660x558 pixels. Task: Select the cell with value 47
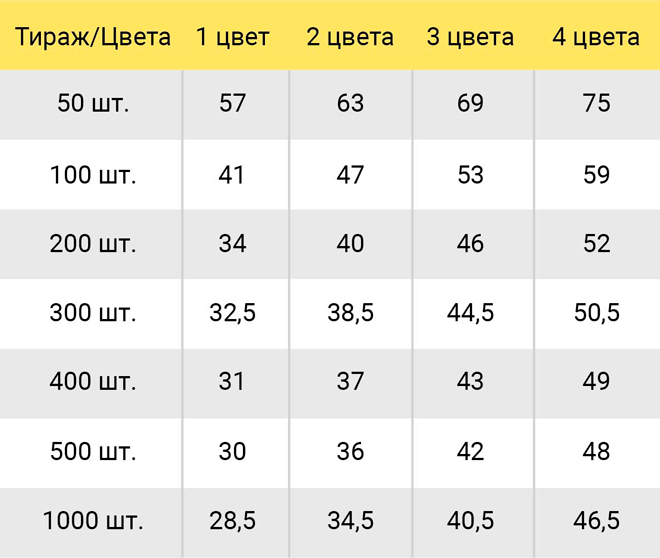click(x=350, y=175)
